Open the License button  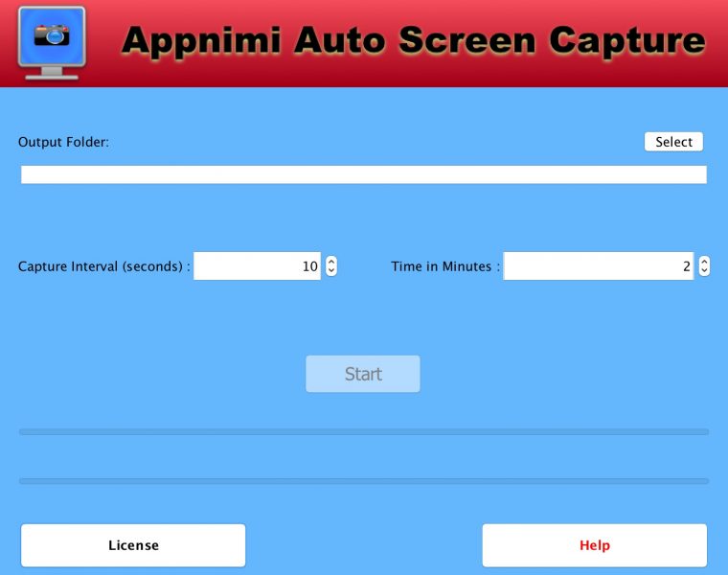coord(133,545)
